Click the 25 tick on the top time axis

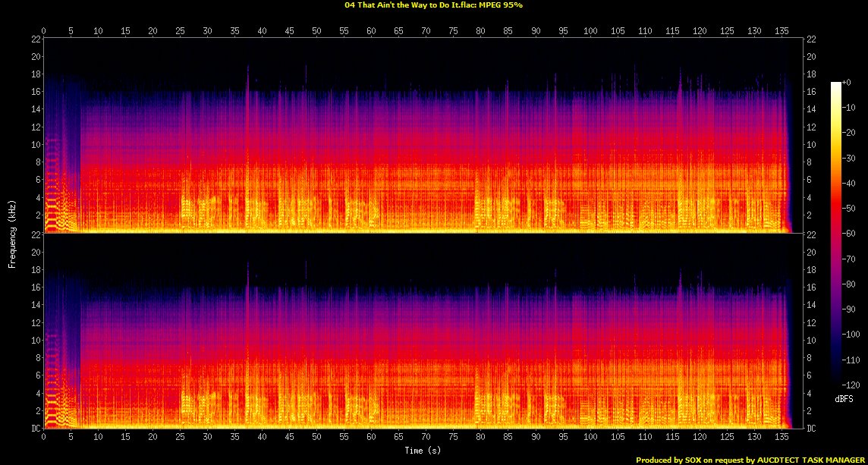pyautogui.click(x=180, y=31)
